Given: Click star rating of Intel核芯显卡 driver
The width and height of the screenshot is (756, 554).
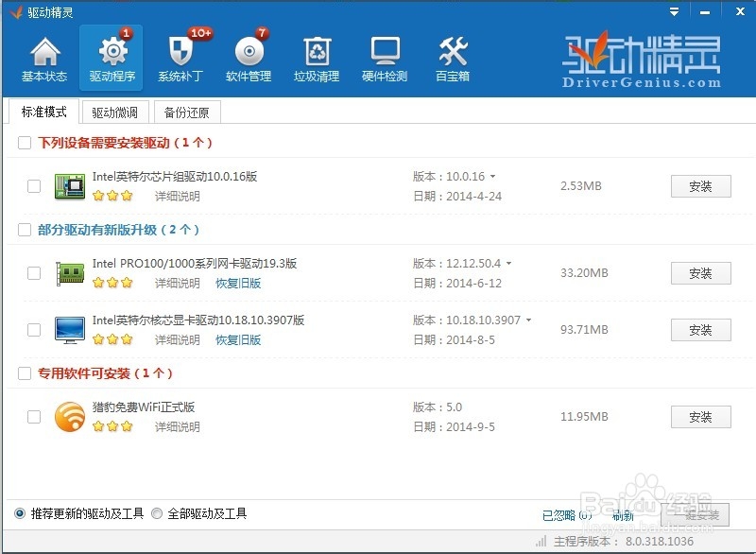Looking at the screenshot, I should click(x=112, y=339).
